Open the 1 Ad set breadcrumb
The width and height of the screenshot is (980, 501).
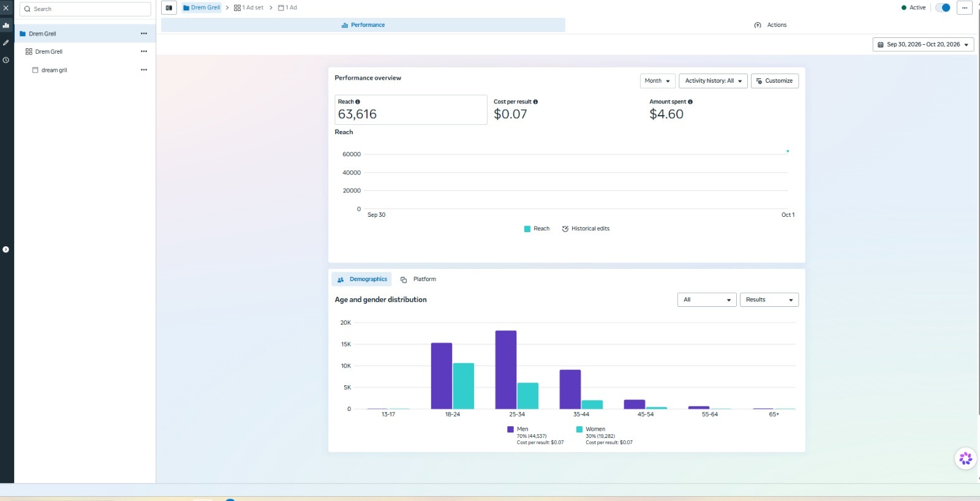tap(249, 8)
